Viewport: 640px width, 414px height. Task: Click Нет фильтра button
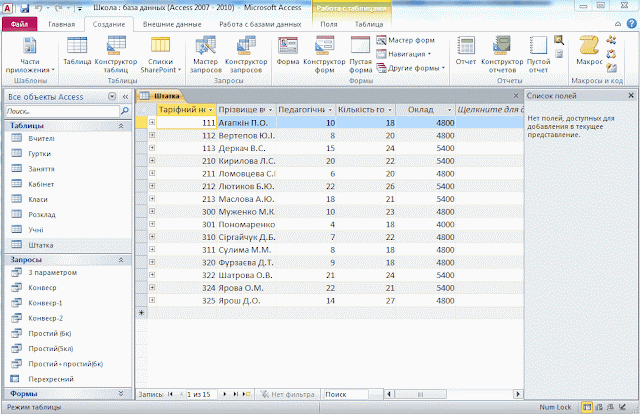288,394
